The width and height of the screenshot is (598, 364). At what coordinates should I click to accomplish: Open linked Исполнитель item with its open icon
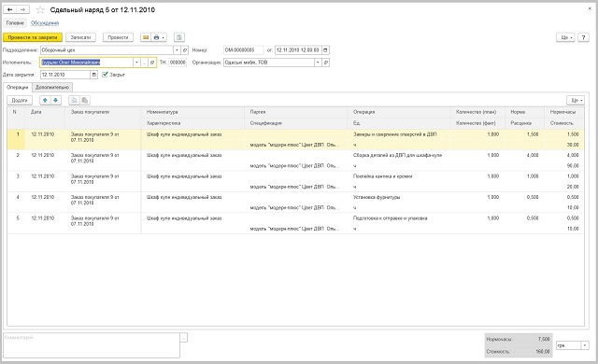152,63
